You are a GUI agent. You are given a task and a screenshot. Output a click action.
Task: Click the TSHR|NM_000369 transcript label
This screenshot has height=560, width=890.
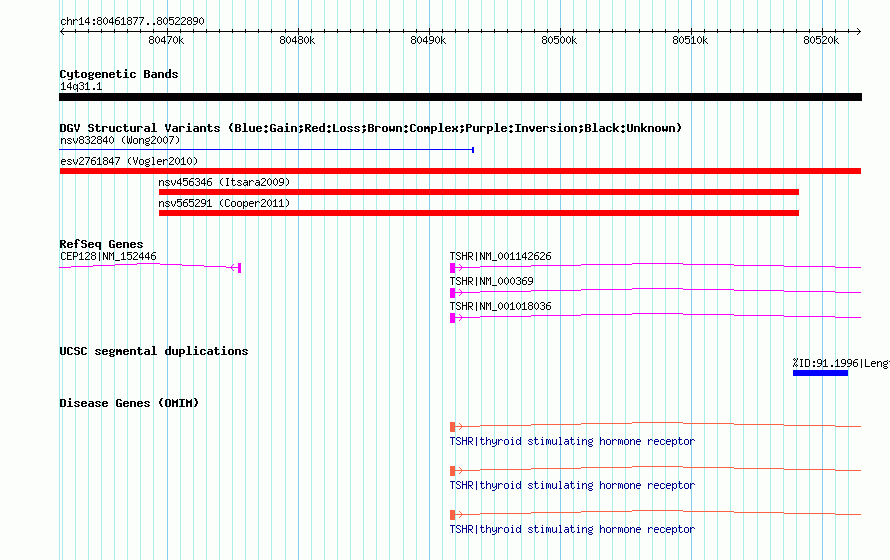tap(492, 281)
